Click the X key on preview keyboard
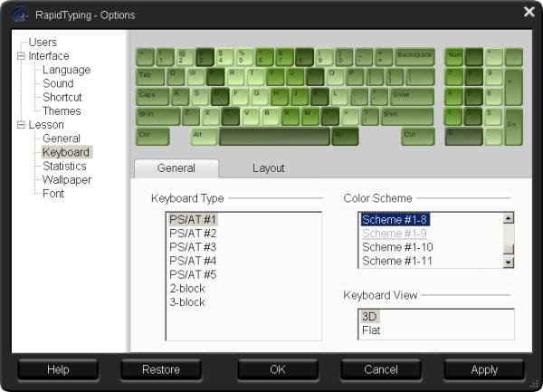The height and width of the screenshot is (392, 543). 211,117
